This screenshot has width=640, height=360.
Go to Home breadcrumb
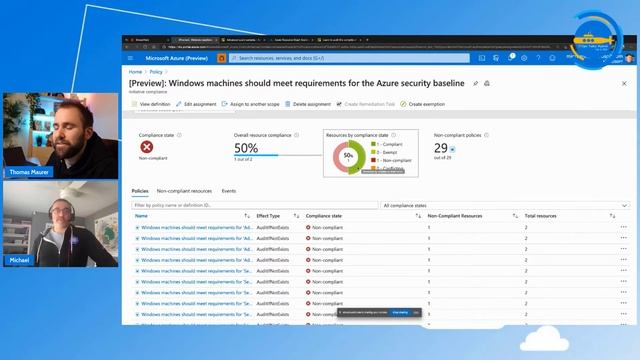(x=135, y=72)
